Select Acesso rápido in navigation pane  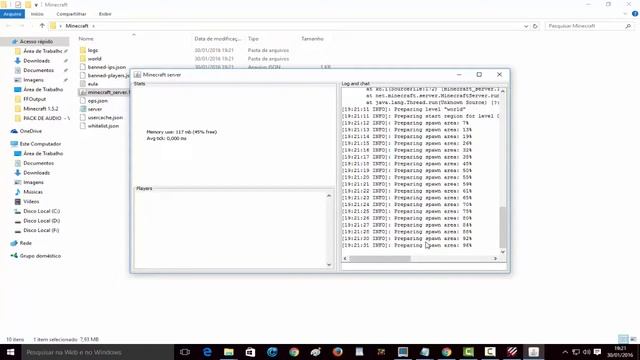[36, 42]
